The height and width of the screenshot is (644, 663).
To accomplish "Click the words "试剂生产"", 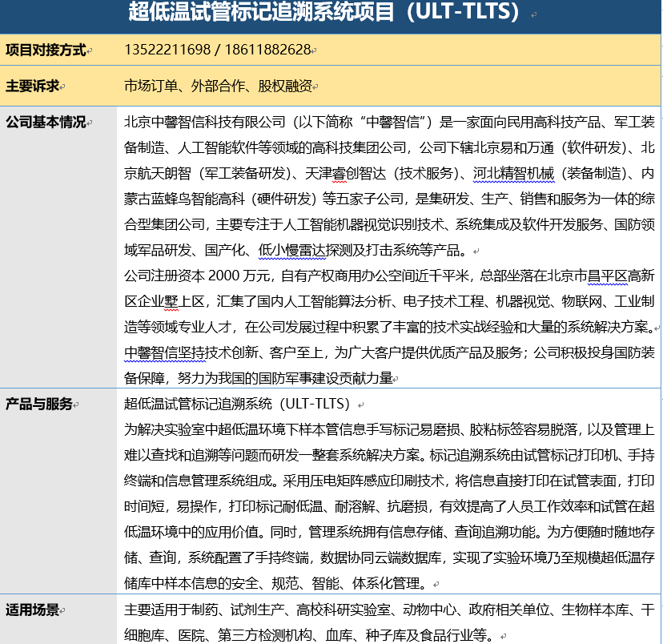I will (258, 610).
